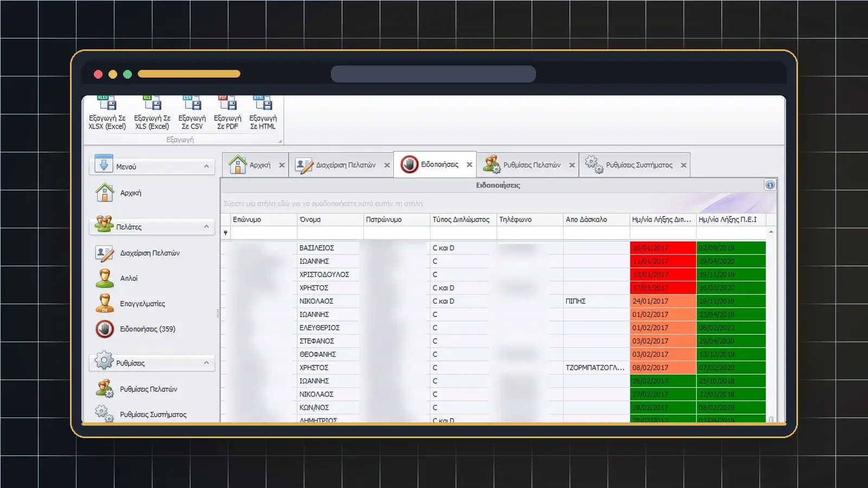The height and width of the screenshot is (488, 868).
Task: Click the filter row cell under Όνομα
Action: click(330, 233)
